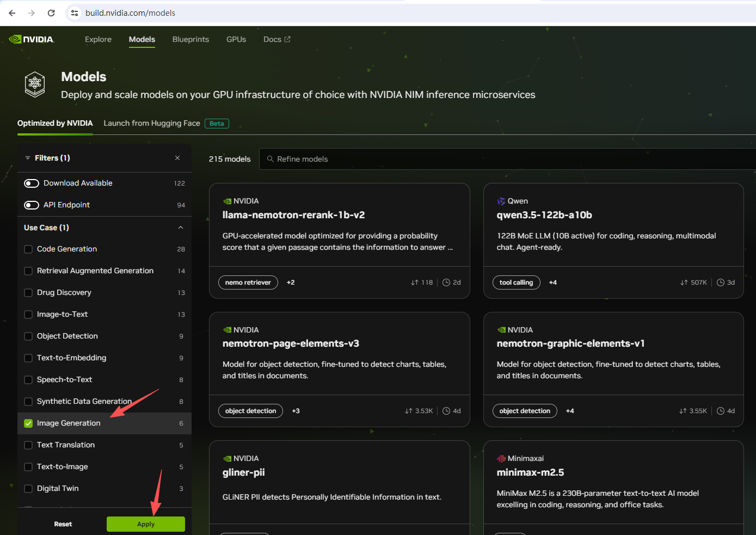Collapse the Use Case (1) section chevron

tap(181, 227)
